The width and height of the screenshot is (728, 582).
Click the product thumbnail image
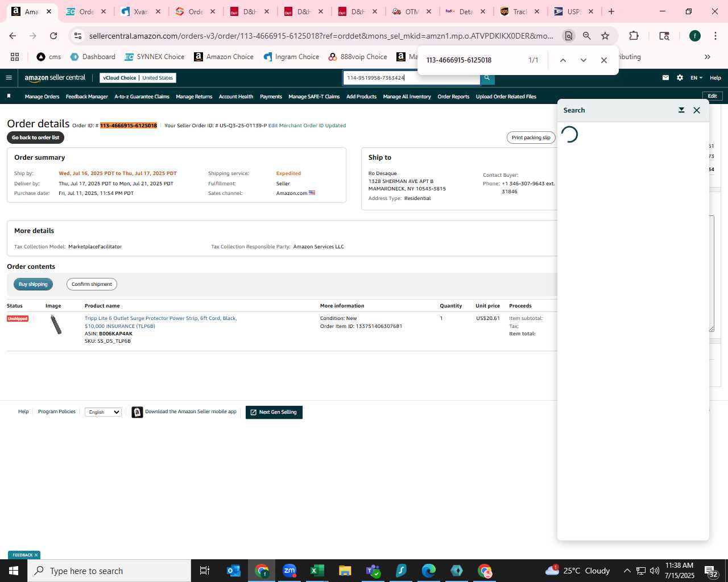56,325
